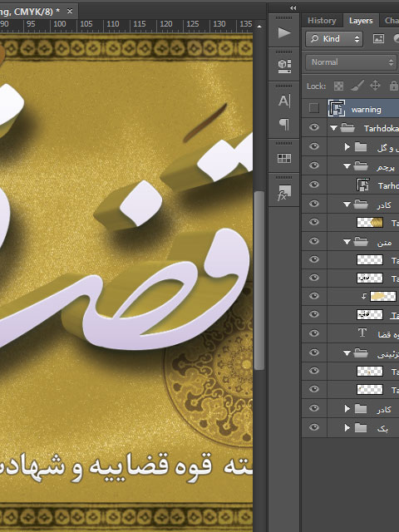Close the CMYK/8 document tab
Image resolution: width=399 pixels, height=532 pixels.
[x=70, y=12]
